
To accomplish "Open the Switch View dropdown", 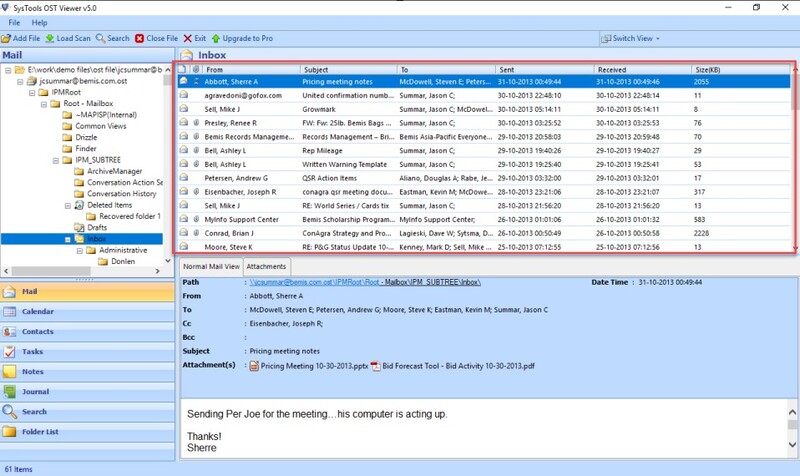I will click(632, 38).
